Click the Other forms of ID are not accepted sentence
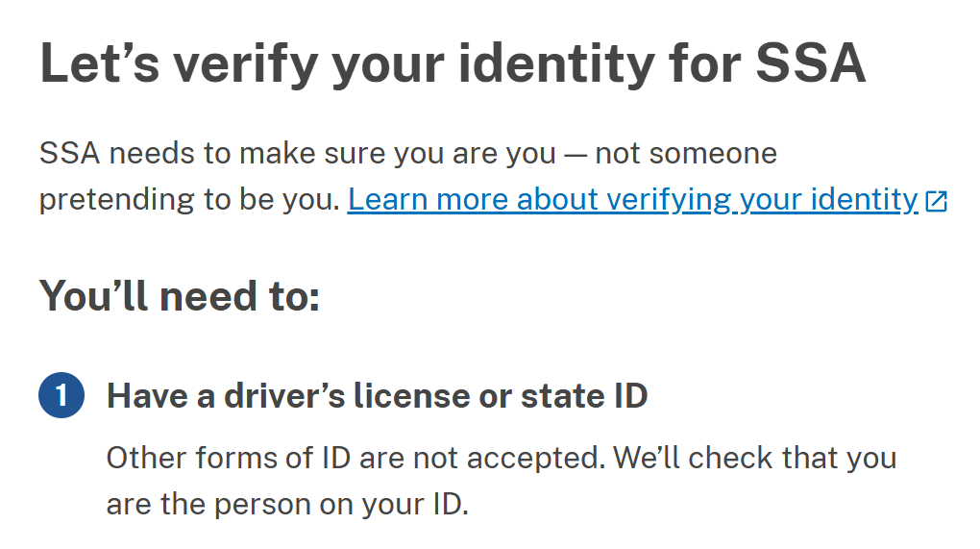 pos(356,458)
